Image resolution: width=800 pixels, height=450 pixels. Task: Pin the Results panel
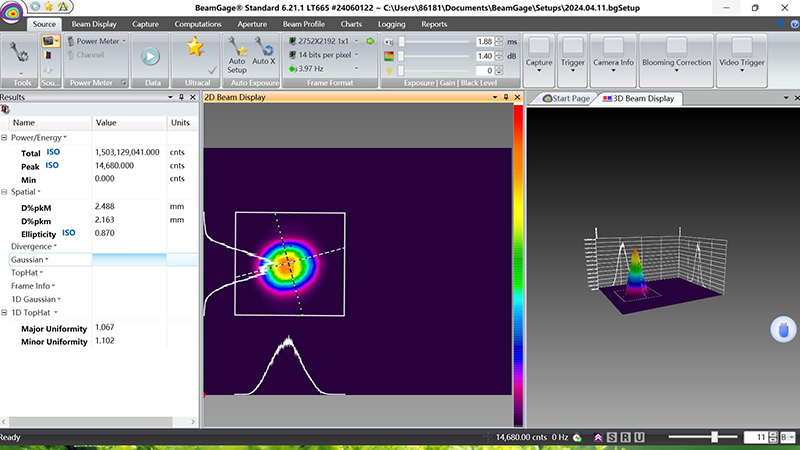click(x=180, y=97)
